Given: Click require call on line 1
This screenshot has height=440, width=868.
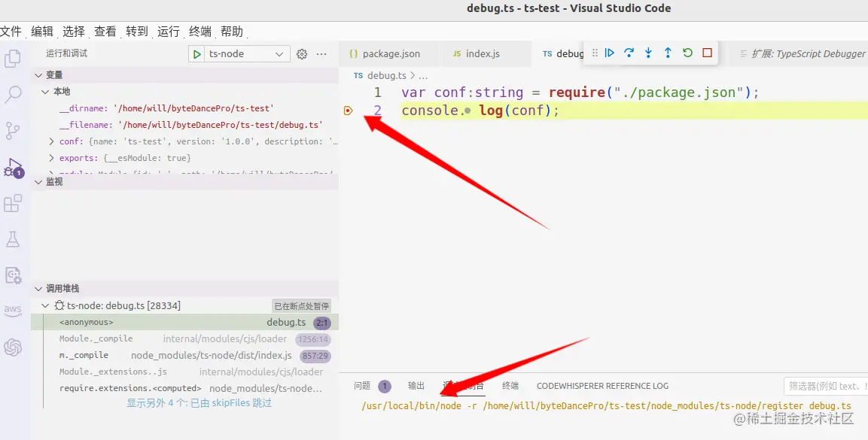Looking at the screenshot, I should click(576, 93).
